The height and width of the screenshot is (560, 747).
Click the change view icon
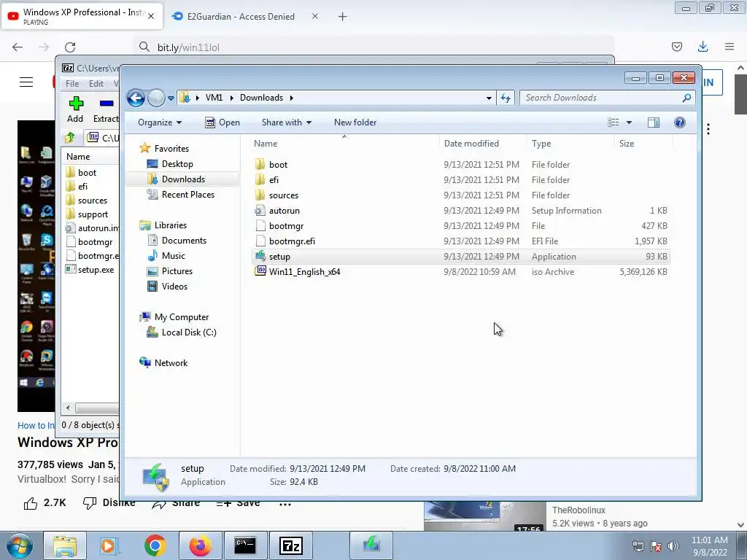pos(613,122)
